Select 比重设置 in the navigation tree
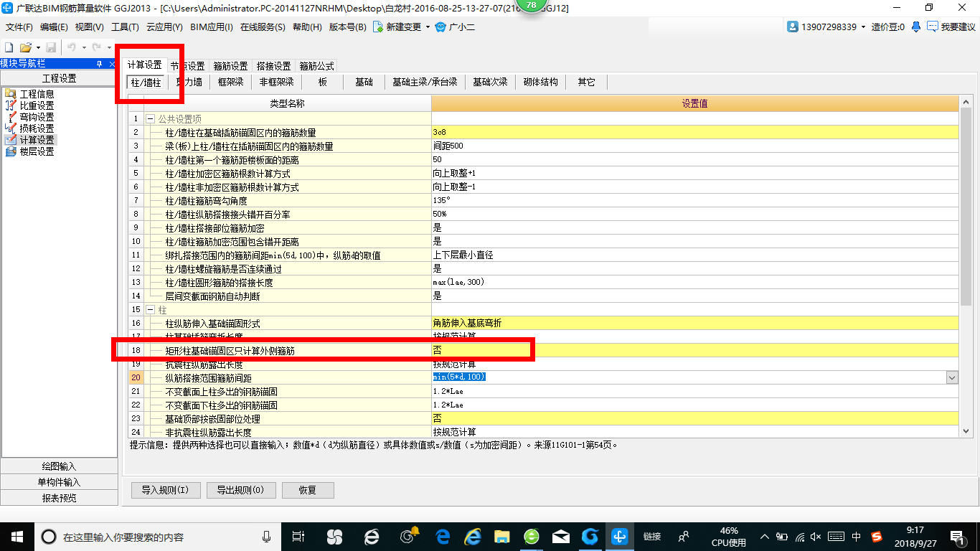Image resolution: width=980 pixels, height=551 pixels. tap(37, 105)
